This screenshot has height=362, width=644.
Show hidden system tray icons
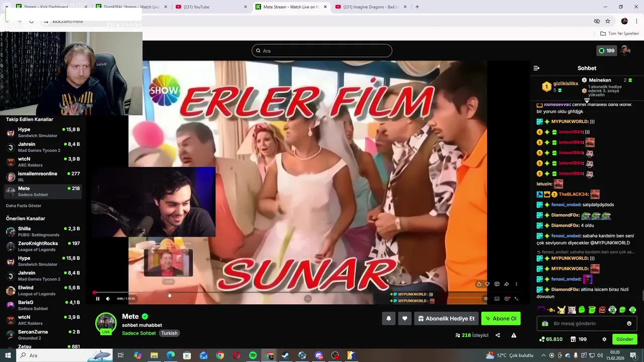pos(543,355)
